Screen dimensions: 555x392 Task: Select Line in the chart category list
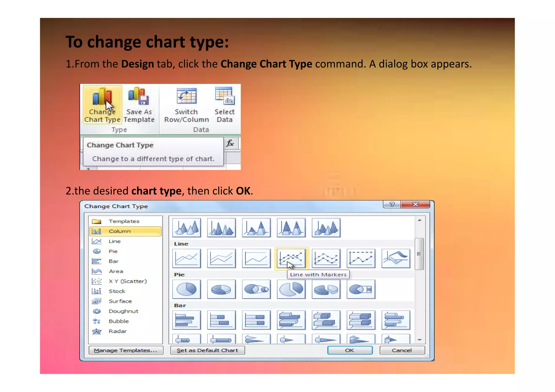click(125, 241)
